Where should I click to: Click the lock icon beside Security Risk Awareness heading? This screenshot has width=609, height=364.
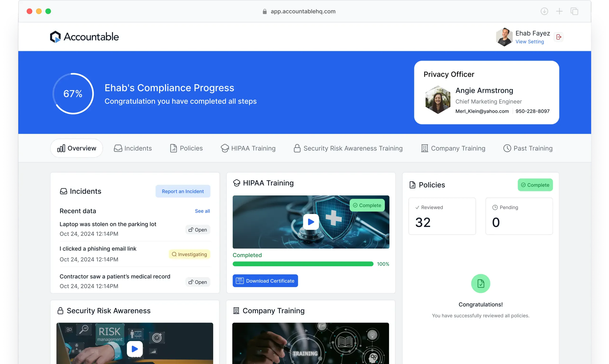click(x=61, y=310)
